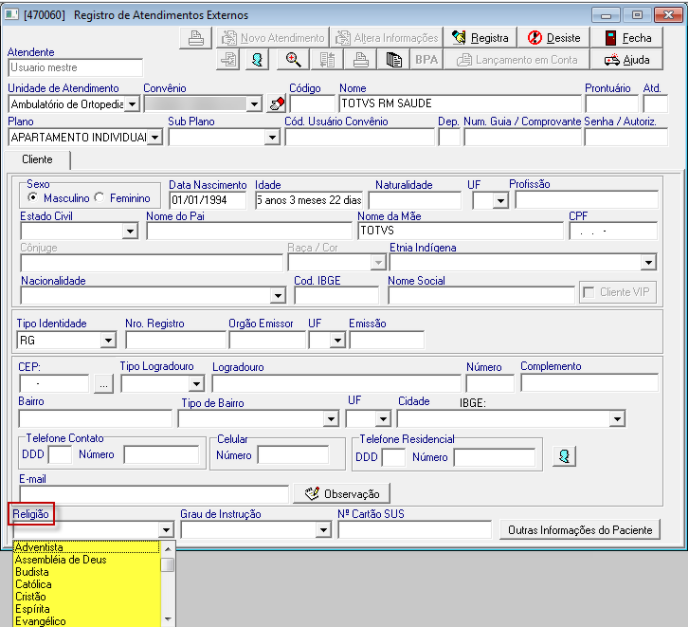688x627 pixels.
Task: Click the Altera Informações button
Action: pyautogui.click(x=387, y=38)
